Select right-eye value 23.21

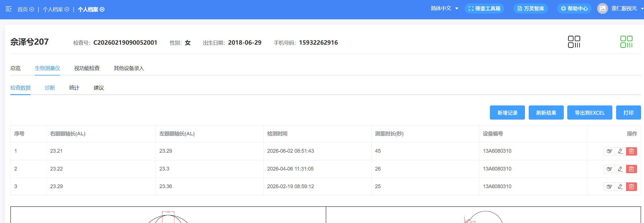(x=56, y=151)
